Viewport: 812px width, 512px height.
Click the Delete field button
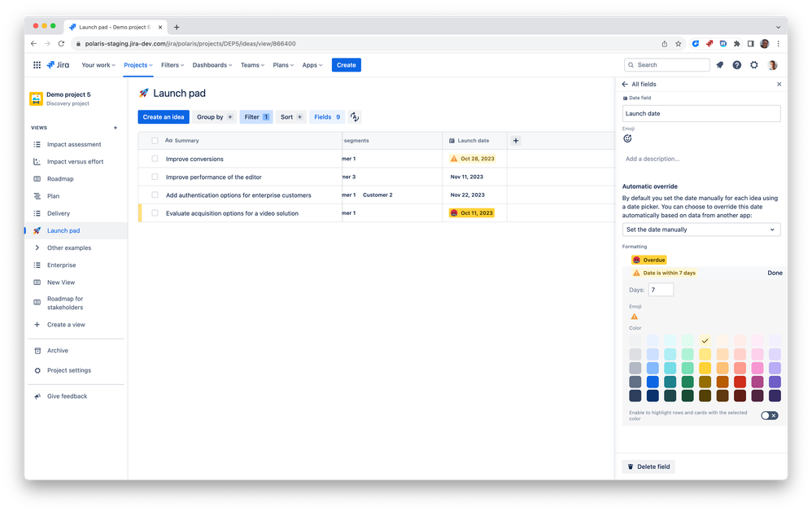pos(648,466)
